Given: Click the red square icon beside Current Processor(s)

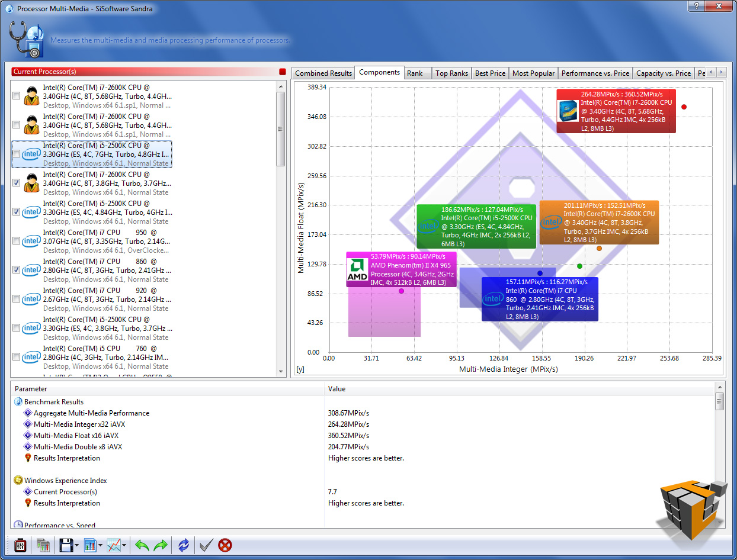Looking at the screenshot, I should coord(283,72).
